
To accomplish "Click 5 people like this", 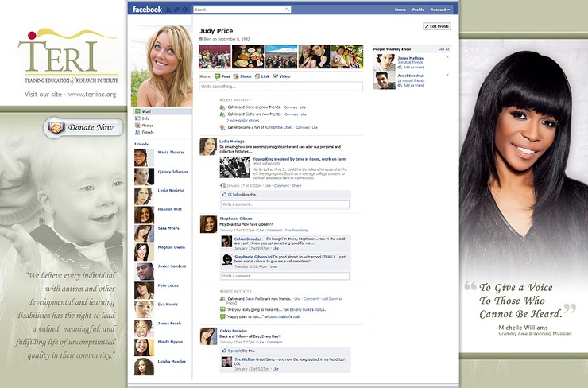I will (x=241, y=351).
